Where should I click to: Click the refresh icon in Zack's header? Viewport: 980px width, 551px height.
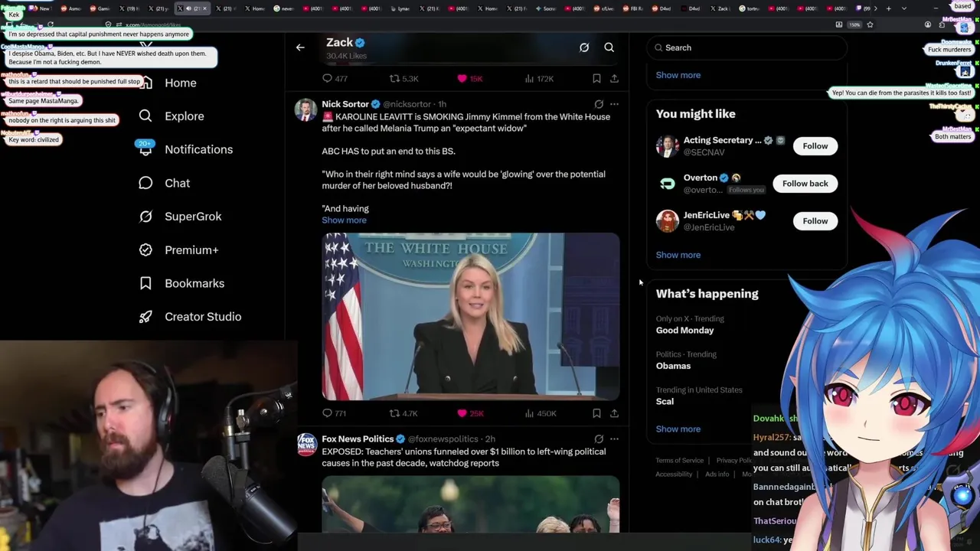pyautogui.click(x=584, y=47)
